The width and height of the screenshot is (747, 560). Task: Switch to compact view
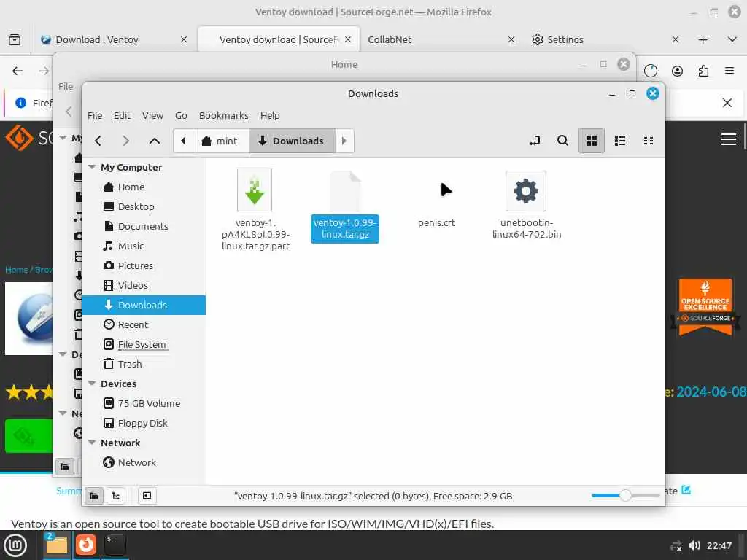(649, 141)
